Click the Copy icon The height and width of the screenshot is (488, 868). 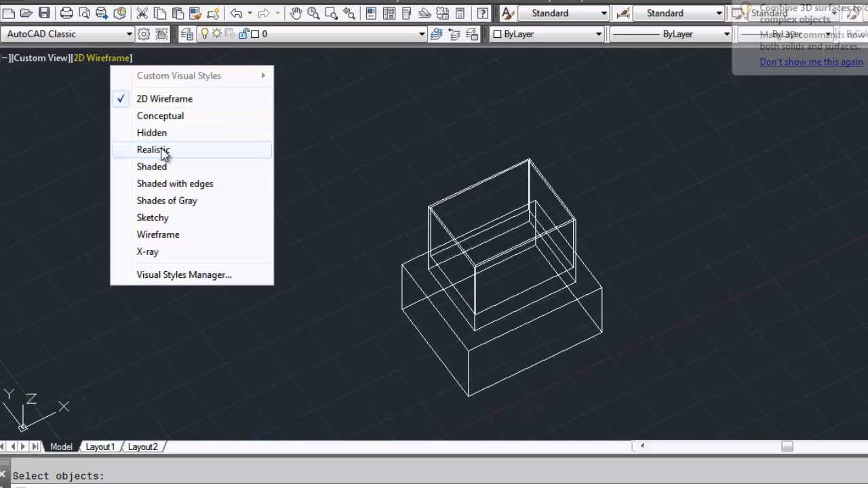160,13
